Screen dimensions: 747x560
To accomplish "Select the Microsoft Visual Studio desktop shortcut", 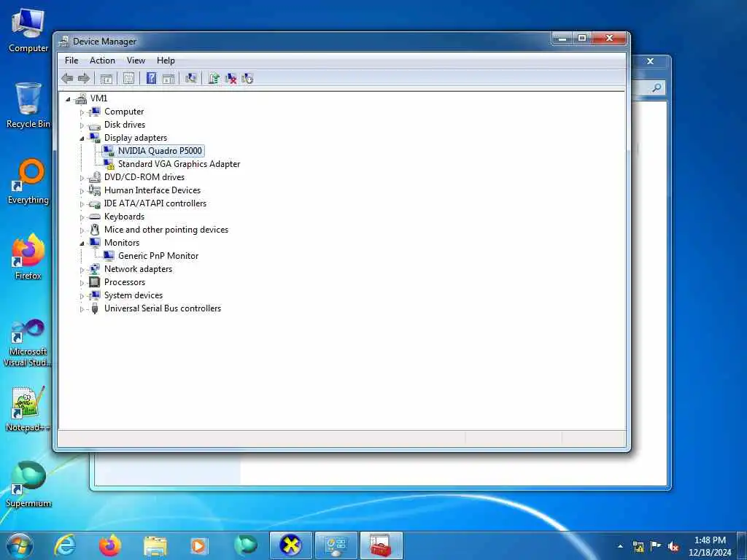I will [x=28, y=343].
